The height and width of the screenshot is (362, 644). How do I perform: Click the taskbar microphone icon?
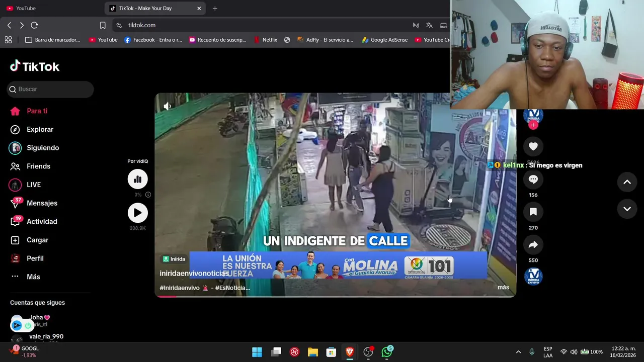click(532, 352)
